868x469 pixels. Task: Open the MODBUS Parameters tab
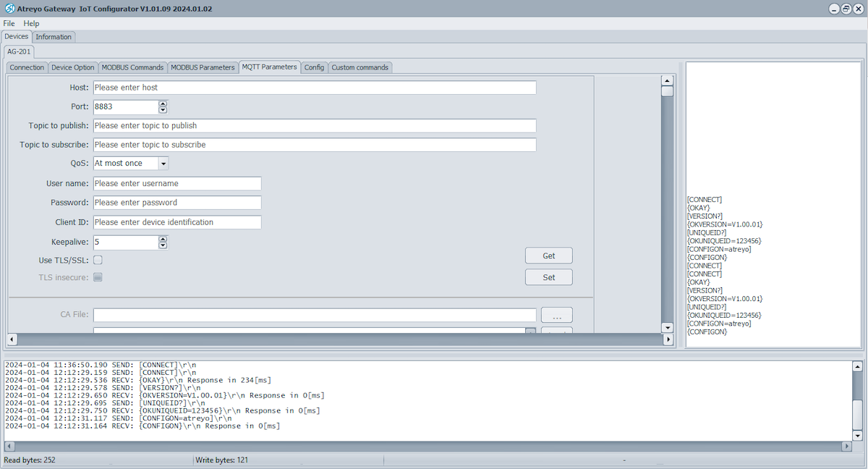click(x=203, y=67)
